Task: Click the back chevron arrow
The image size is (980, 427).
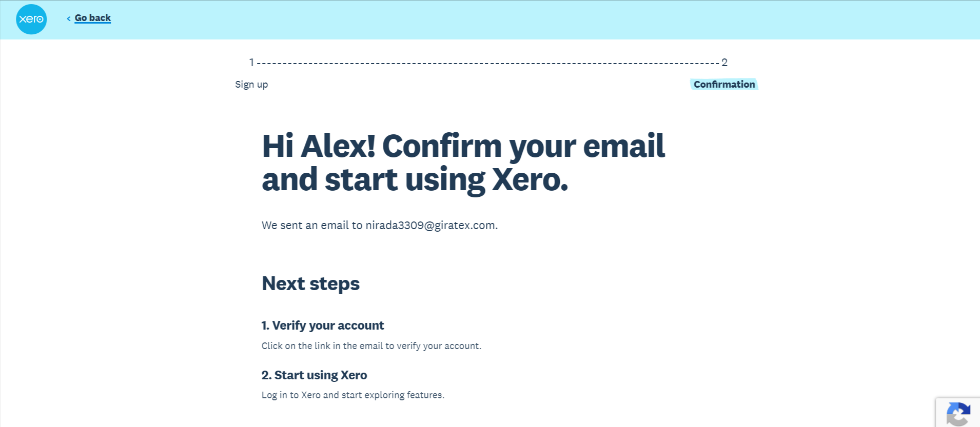Action: 69,18
